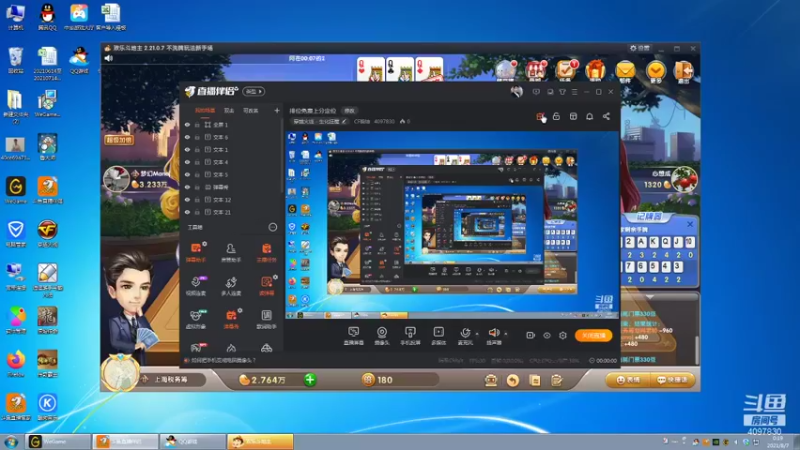Click the 快捷语 quick chat button

pyautogui.click(x=672, y=380)
